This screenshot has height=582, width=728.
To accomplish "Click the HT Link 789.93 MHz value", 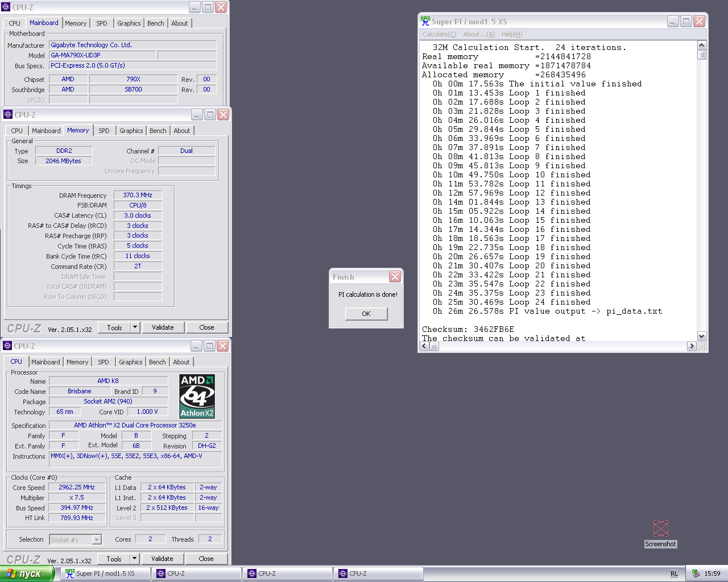I will [77, 518].
